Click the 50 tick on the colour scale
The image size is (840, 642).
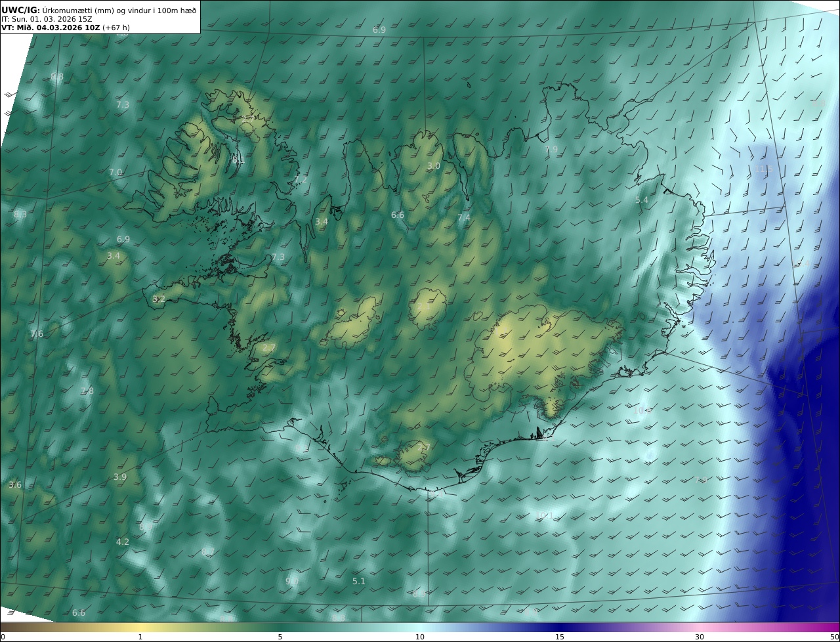834,637
